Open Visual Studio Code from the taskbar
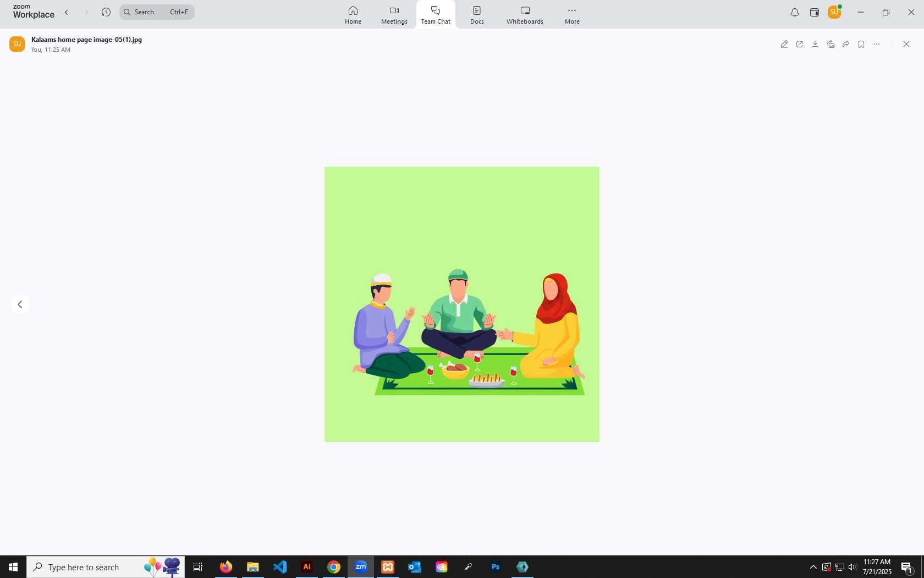This screenshot has width=924, height=578. (280, 567)
